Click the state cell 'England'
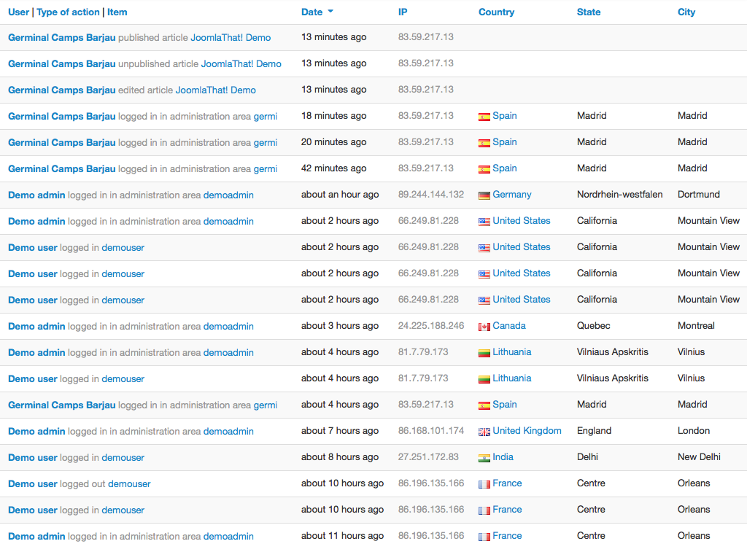747x560 pixels. point(594,430)
